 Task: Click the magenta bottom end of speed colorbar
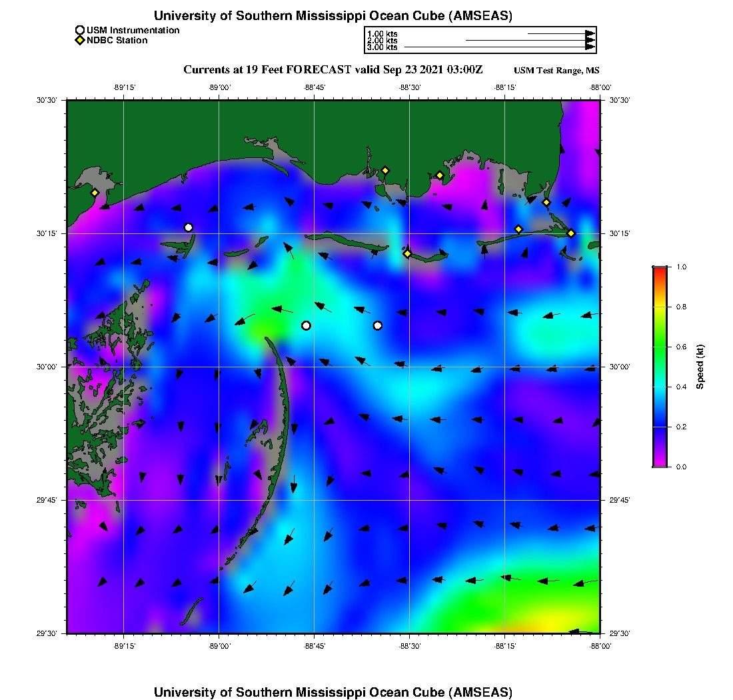(660, 465)
